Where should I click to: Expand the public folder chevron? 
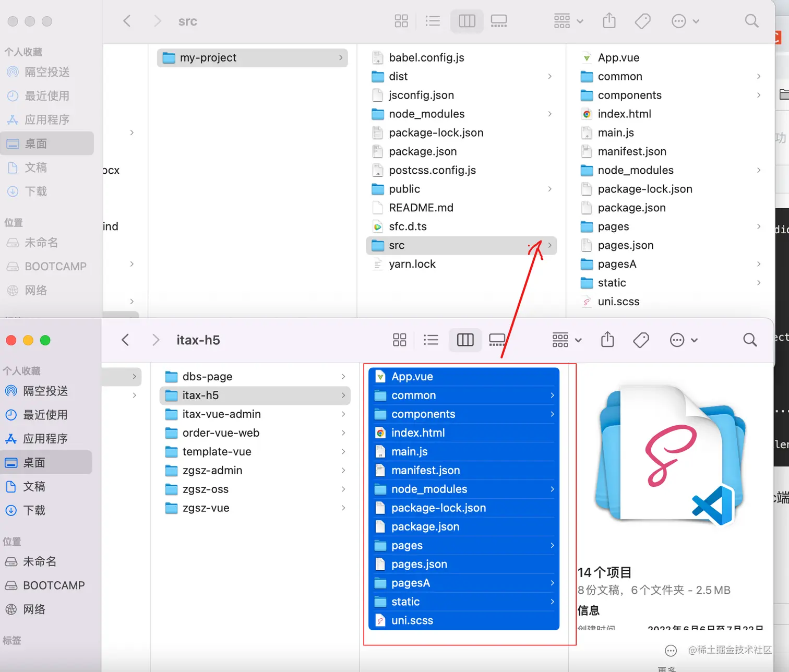[550, 189]
